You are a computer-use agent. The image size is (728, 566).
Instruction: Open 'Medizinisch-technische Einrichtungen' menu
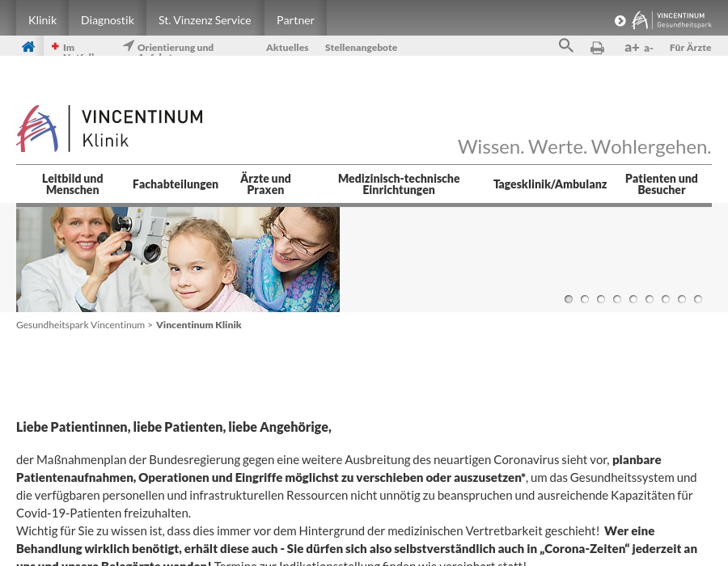[398, 184]
